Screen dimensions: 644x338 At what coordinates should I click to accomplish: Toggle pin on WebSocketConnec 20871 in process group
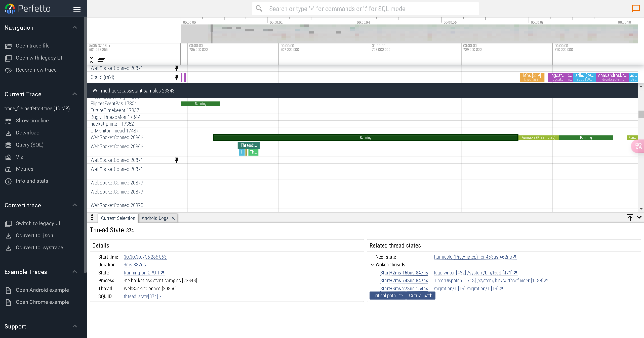coord(177,160)
